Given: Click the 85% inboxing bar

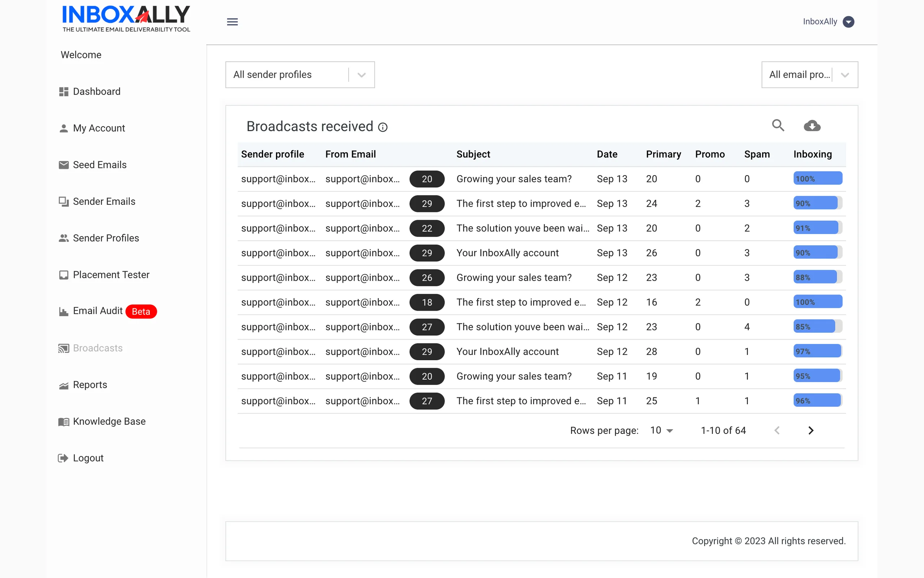Looking at the screenshot, I should 818,327.
